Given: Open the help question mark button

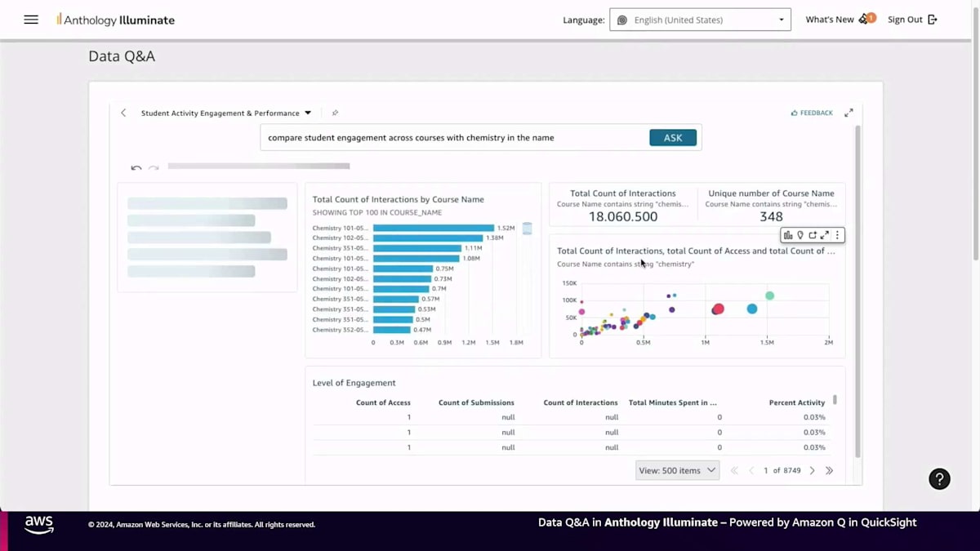Looking at the screenshot, I should (939, 479).
